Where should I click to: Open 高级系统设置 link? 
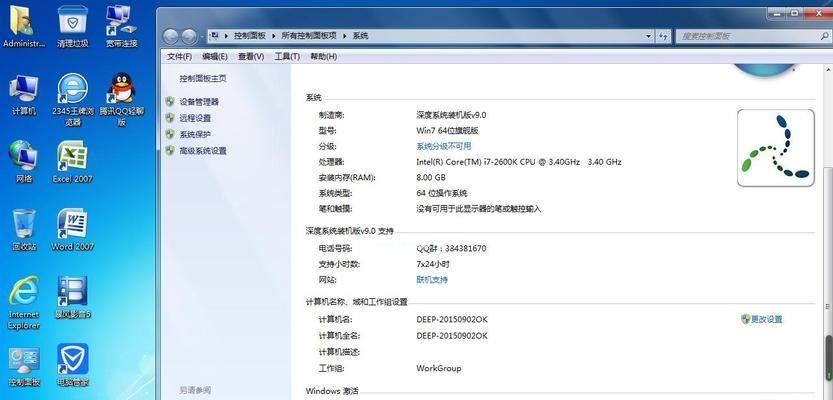click(x=203, y=151)
